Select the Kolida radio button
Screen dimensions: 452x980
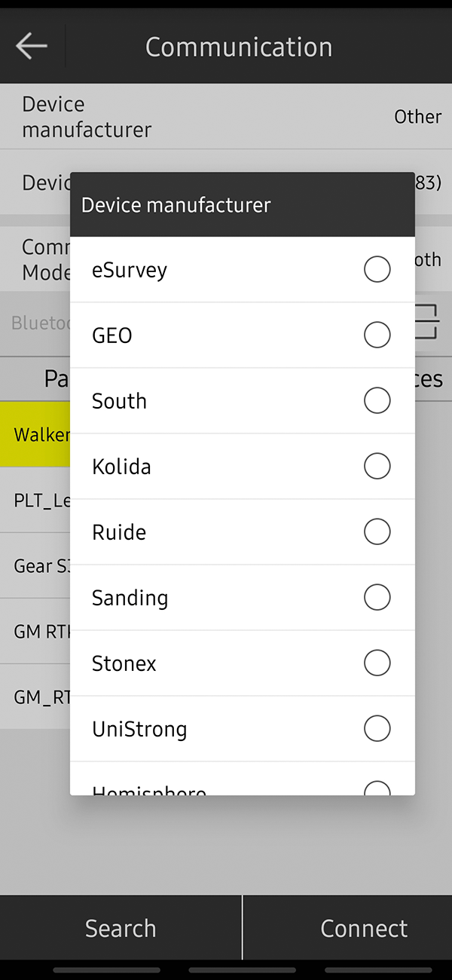377,466
